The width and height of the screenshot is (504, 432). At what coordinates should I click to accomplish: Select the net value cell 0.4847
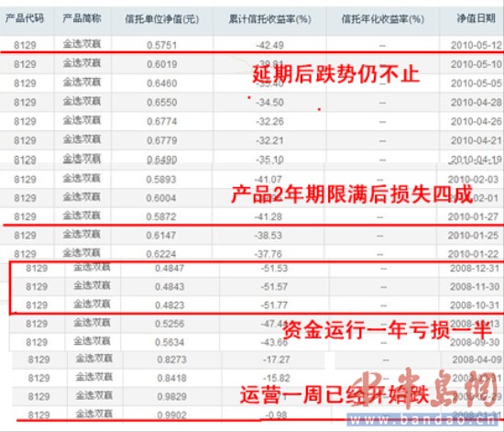point(170,268)
